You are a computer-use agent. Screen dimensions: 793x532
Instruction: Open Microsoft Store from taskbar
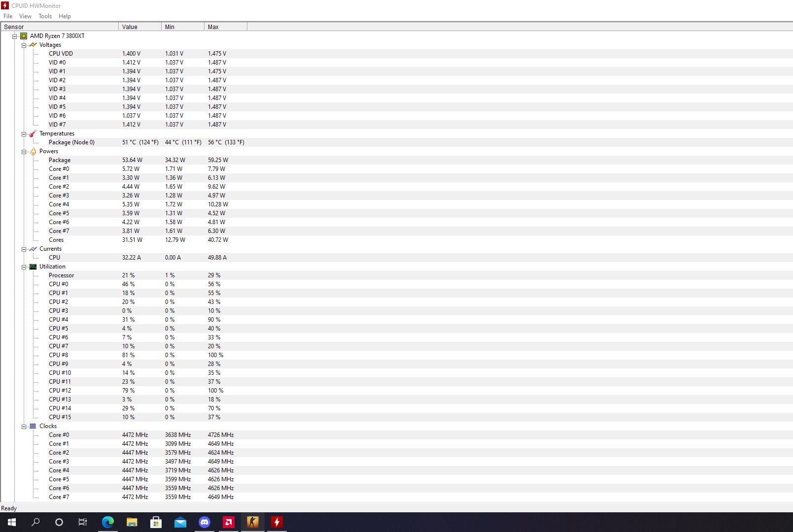pyautogui.click(x=156, y=522)
